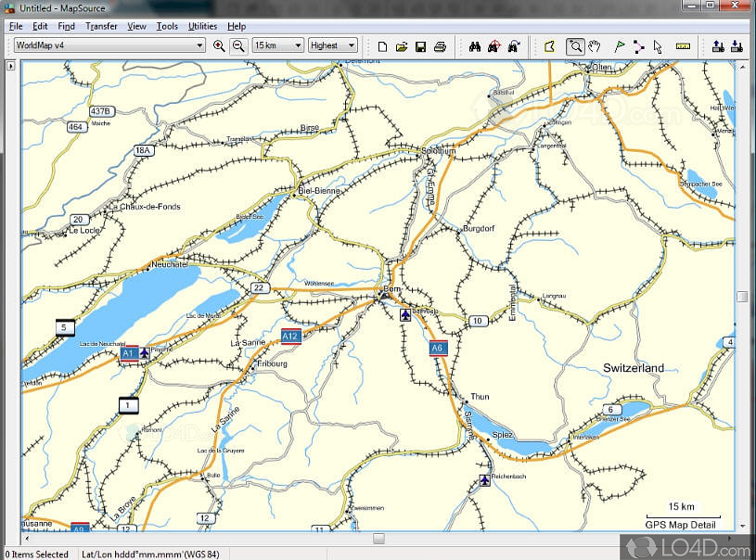756x560 pixels.
Task: Toggle the Map selection tool
Action: (x=549, y=45)
